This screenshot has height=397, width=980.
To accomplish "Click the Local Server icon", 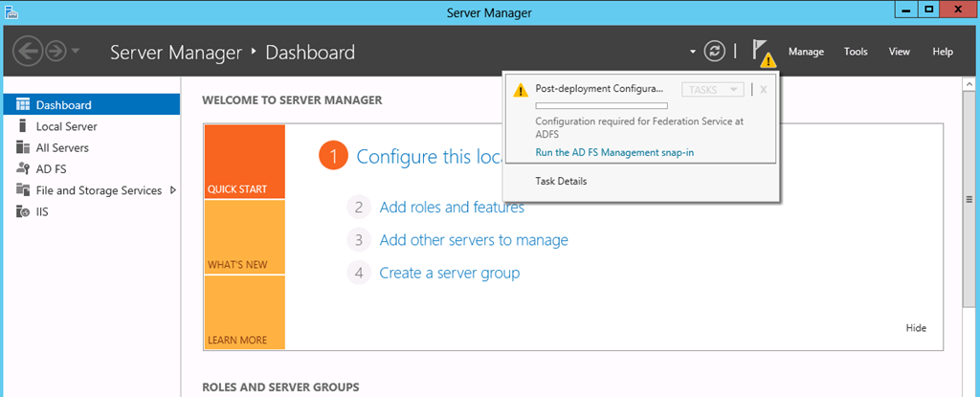I will click(x=23, y=126).
